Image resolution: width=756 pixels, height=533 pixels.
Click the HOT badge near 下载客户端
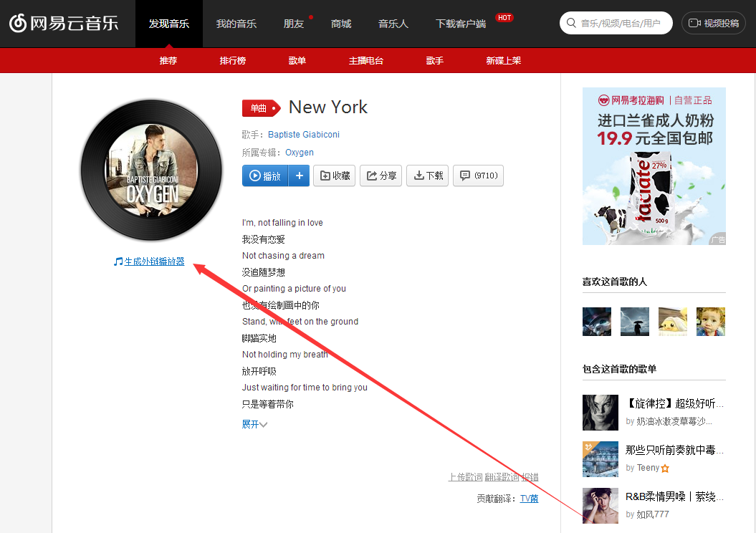[x=504, y=18]
